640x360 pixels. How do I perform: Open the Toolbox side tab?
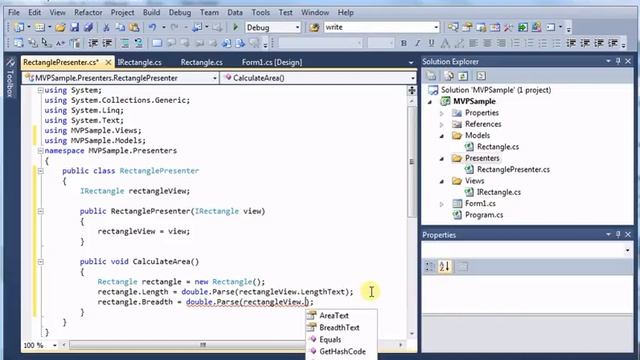(x=10, y=78)
